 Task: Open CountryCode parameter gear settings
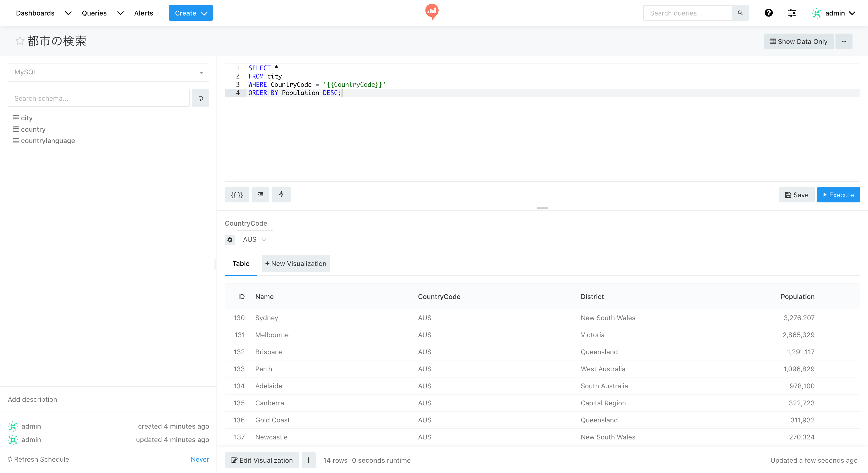(x=230, y=240)
